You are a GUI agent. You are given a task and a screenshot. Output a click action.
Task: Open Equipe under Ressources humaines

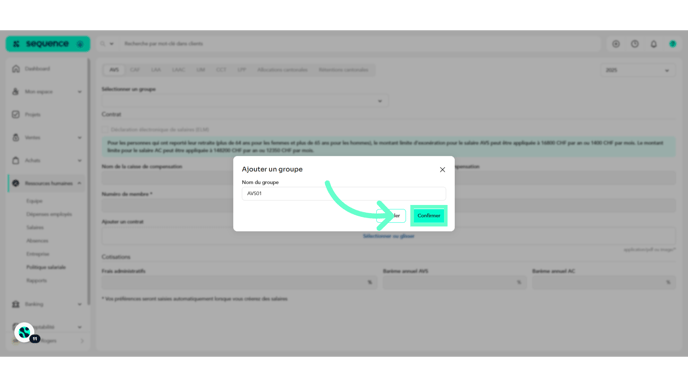34,201
